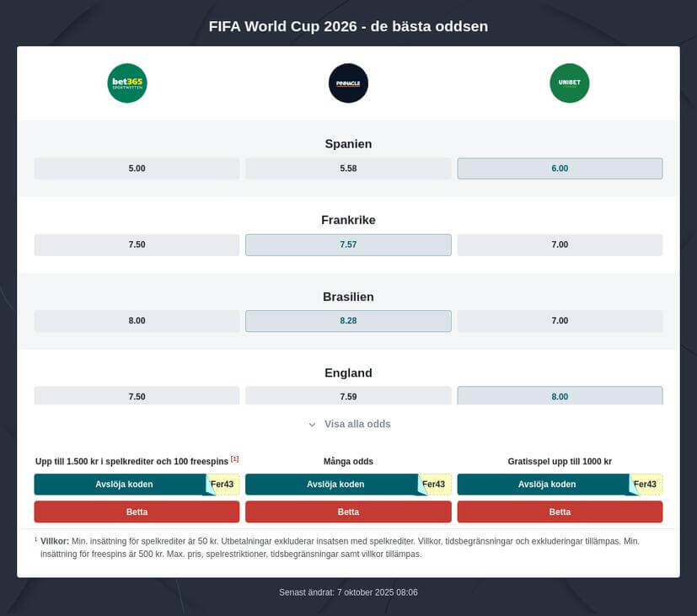Reveal the bet365 bonus code

click(124, 485)
